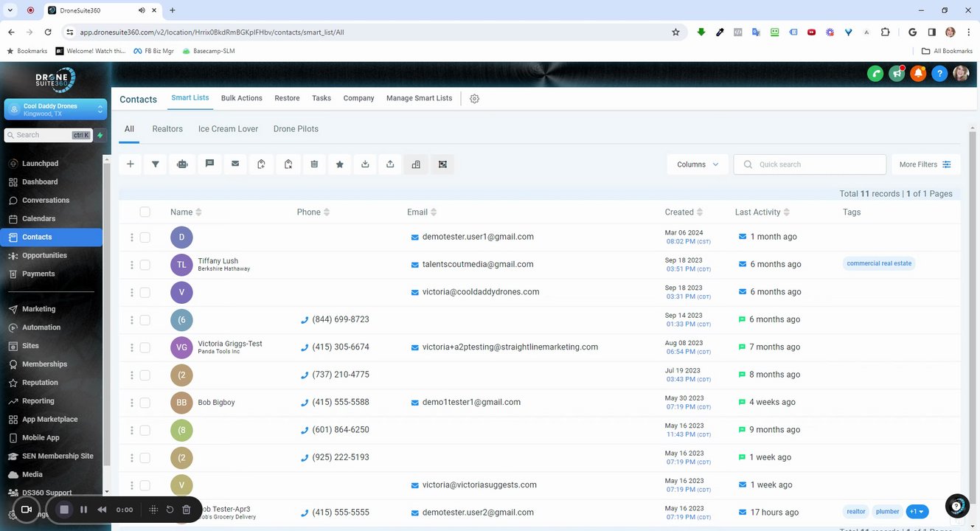Bookmark this page with the star icon
Image resolution: width=980 pixels, height=531 pixels.
(x=675, y=32)
